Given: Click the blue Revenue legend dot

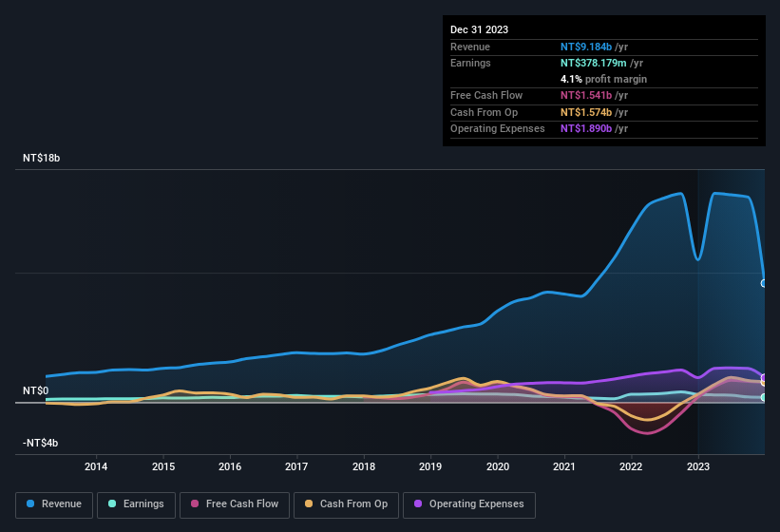Looking at the screenshot, I should [x=31, y=503].
